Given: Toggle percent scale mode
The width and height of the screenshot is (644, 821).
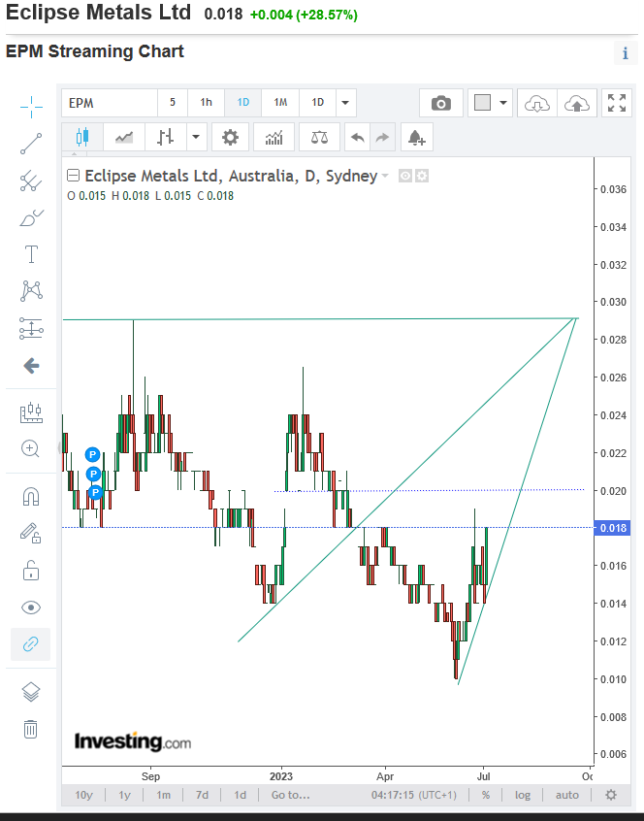Looking at the screenshot, I should tap(486, 795).
